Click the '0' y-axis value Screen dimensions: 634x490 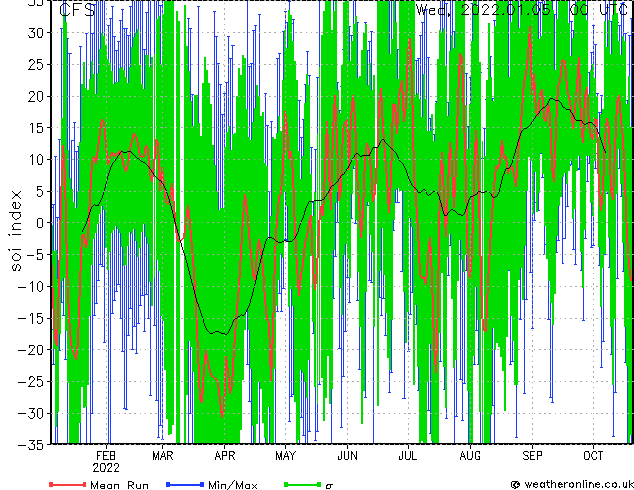[40, 223]
